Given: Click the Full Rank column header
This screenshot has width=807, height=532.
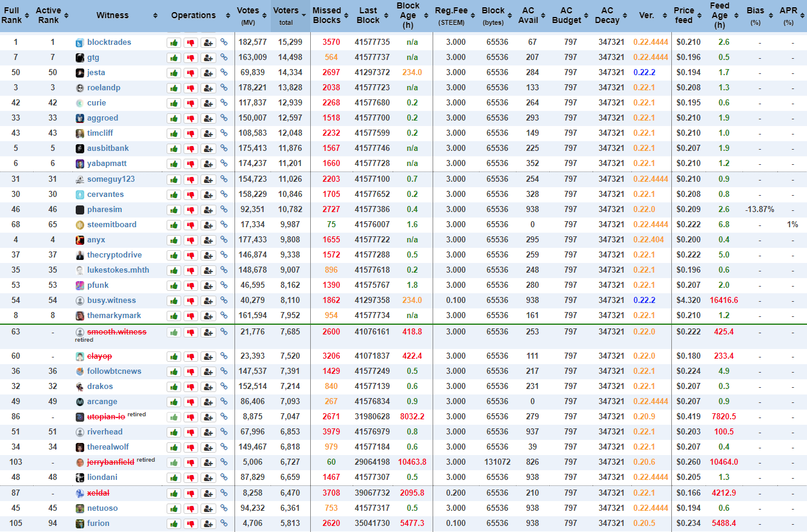Looking at the screenshot, I should tap(12, 15).
